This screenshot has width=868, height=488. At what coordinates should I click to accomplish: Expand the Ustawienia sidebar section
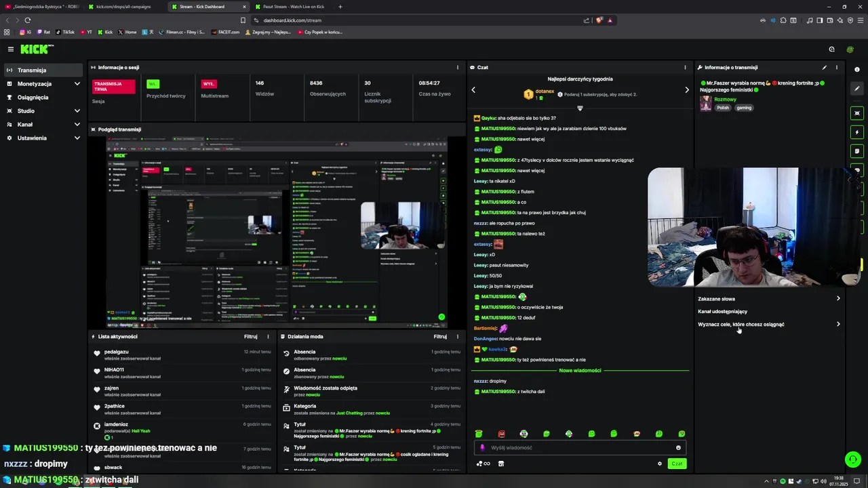(x=42, y=138)
